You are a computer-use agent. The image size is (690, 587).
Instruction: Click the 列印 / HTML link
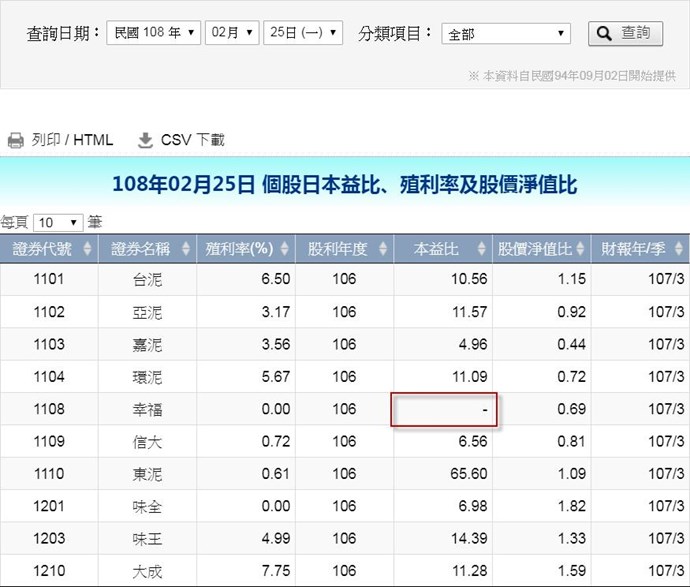pyautogui.click(x=72, y=140)
